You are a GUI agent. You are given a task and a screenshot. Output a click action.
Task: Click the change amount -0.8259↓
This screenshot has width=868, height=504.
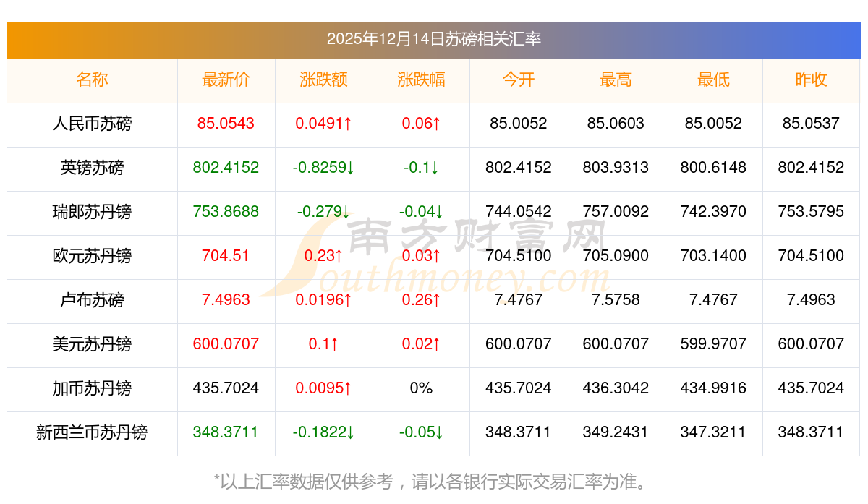tap(323, 168)
